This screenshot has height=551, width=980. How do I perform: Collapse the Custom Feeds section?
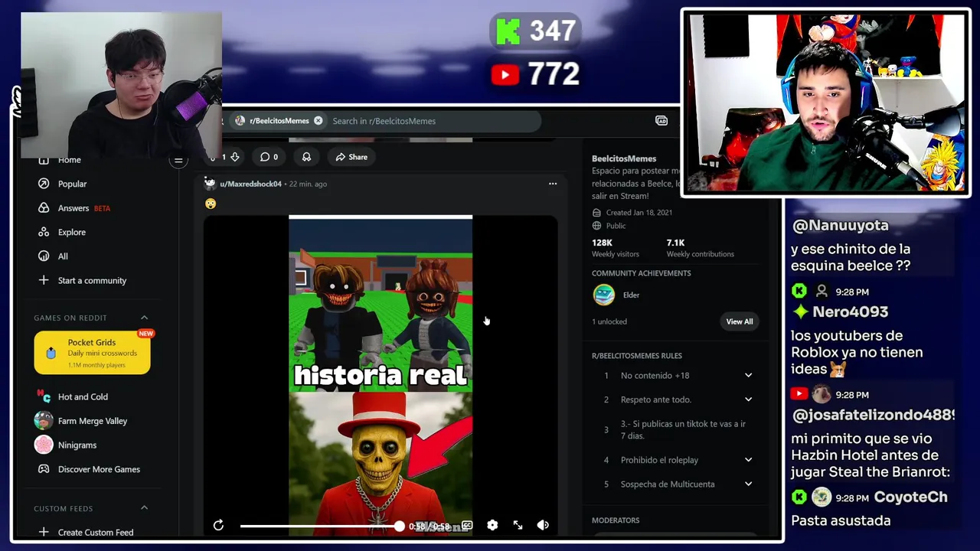click(144, 508)
